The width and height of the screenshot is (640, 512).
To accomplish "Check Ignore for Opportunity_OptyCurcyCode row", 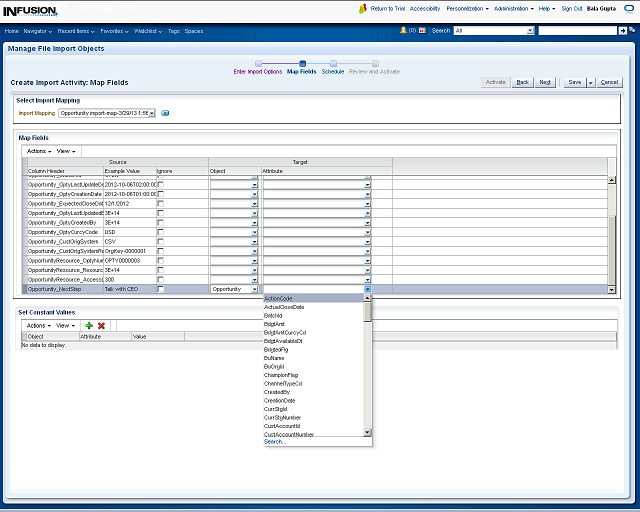I will (x=161, y=232).
